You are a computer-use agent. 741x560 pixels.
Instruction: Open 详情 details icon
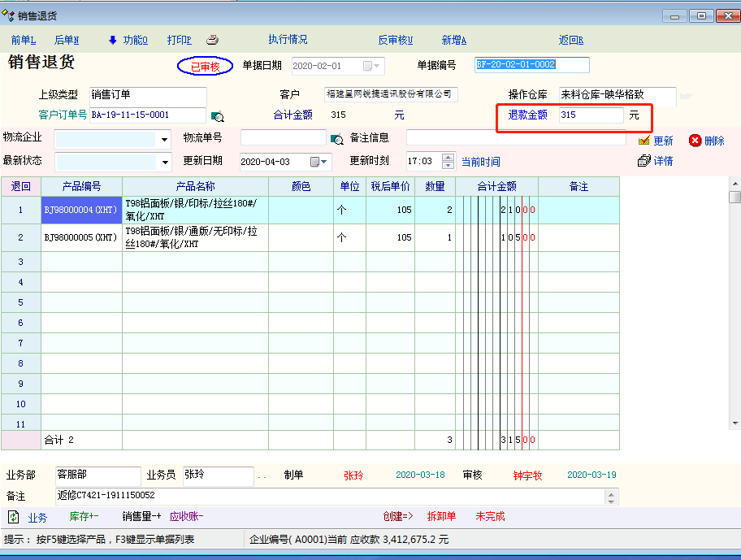[x=644, y=161]
